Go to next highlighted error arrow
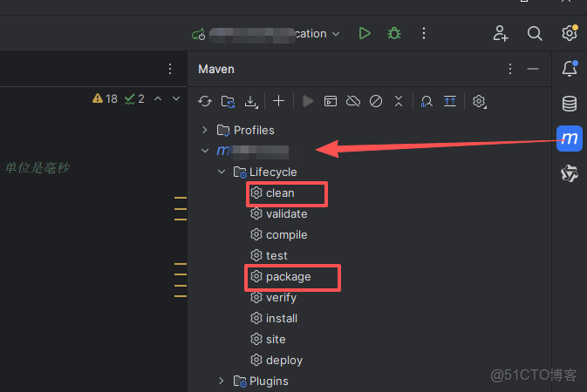Image resolution: width=587 pixels, height=392 pixels. (x=176, y=98)
